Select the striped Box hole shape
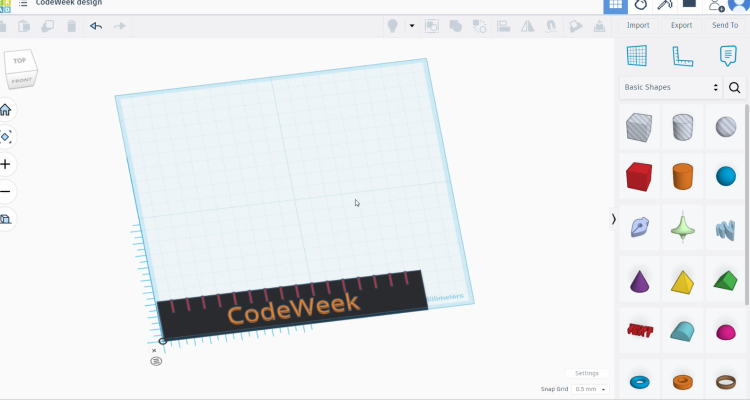 point(639,127)
